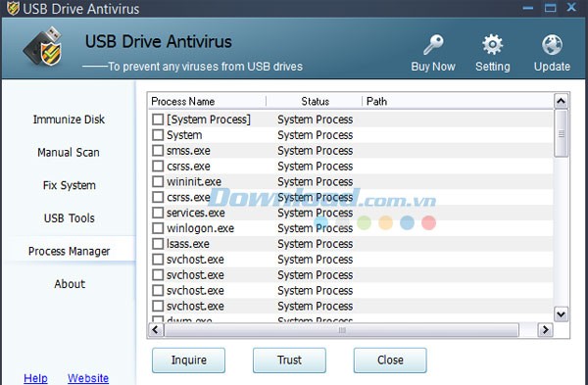
Task: Click the Close button below list
Action: [x=390, y=361]
